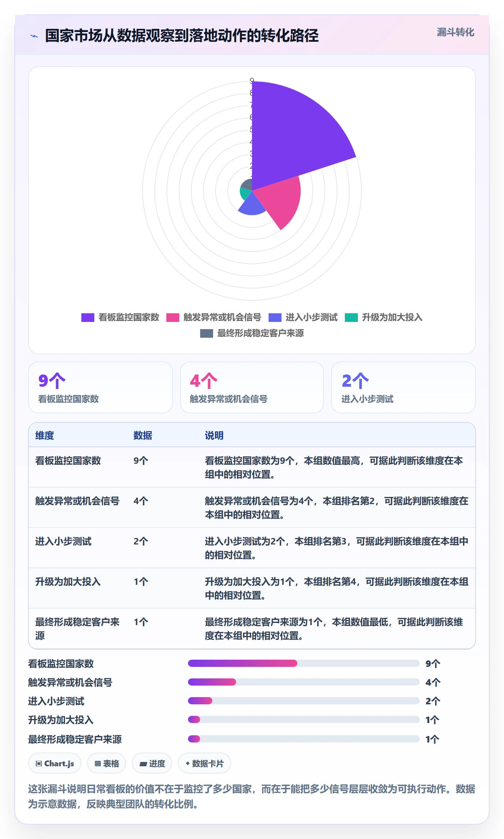Image resolution: width=504 pixels, height=839 pixels.
Task: Click the 进度 chip bar icon
Action: pos(143,764)
